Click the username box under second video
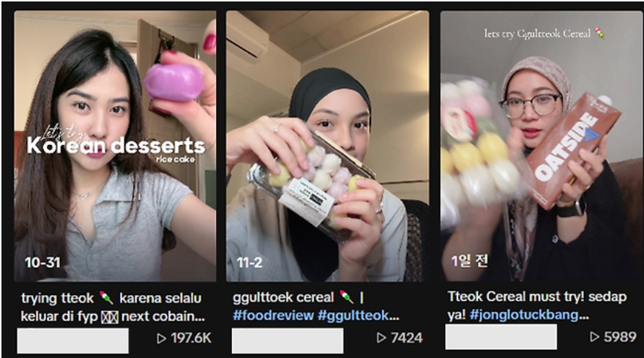The width and height of the screenshot is (644, 358). click(x=288, y=340)
